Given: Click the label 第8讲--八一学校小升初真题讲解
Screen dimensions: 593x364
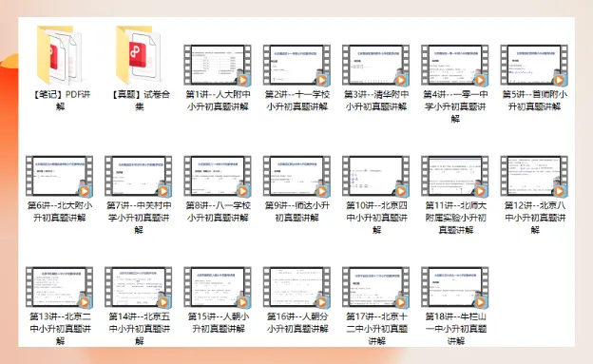Looking at the screenshot, I should pos(218,211).
